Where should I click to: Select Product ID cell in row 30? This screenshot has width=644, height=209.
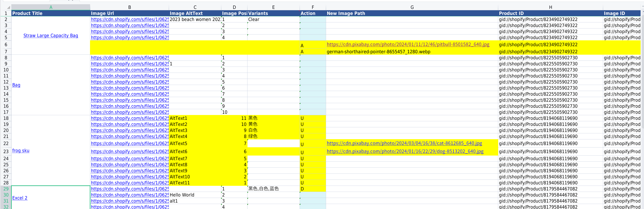(551, 195)
